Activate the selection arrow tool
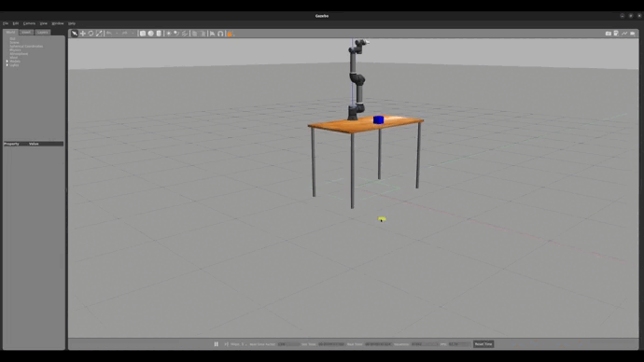This screenshot has height=362, width=644. point(75,34)
